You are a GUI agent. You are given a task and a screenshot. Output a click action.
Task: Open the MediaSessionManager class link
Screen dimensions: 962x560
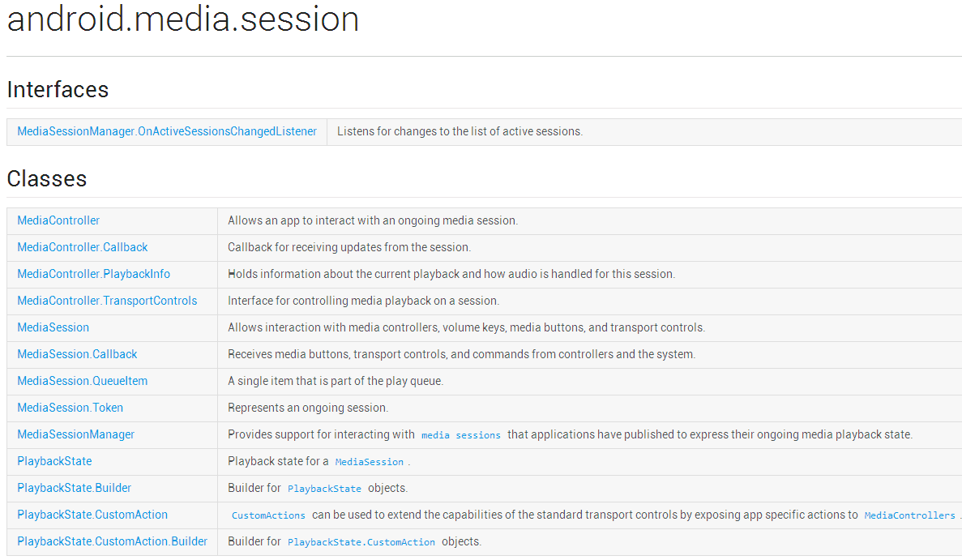coord(76,434)
